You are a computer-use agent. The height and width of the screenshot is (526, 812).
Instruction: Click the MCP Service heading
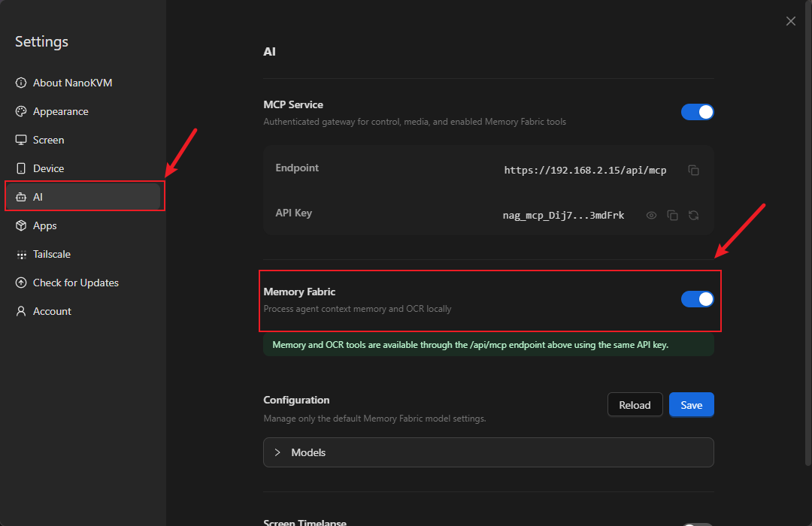[x=293, y=104]
